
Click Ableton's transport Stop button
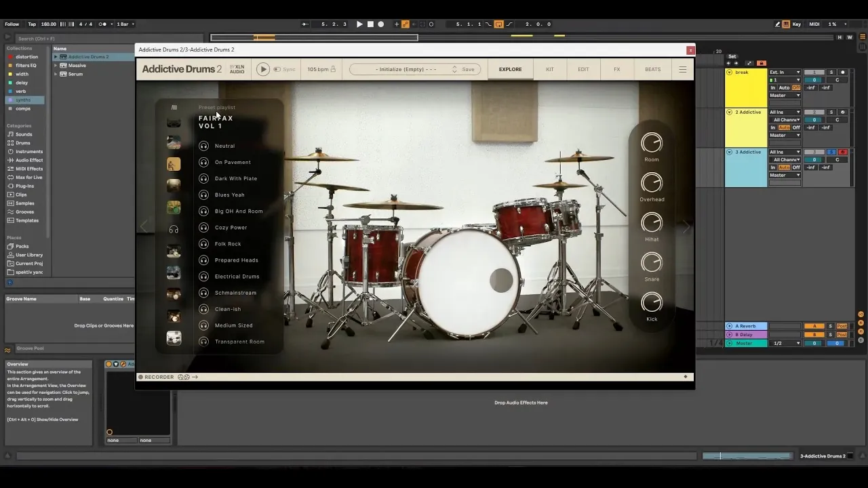click(x=370, y=24)
